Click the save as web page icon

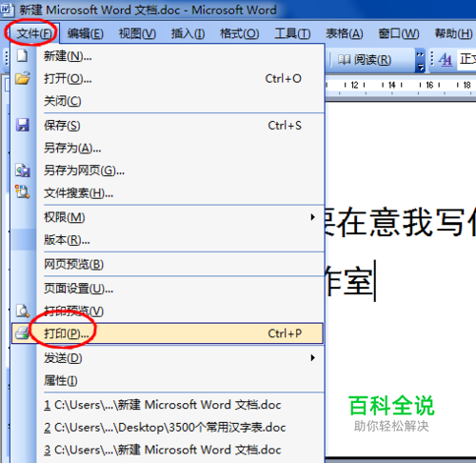[x=23, y=171]
